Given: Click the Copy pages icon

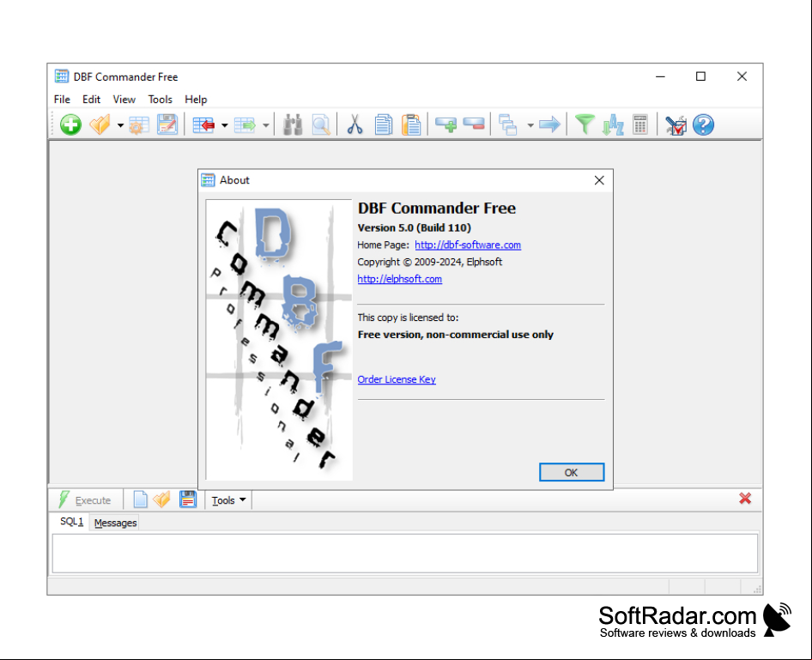Looking at the screenshot, I should coord(383,124).
